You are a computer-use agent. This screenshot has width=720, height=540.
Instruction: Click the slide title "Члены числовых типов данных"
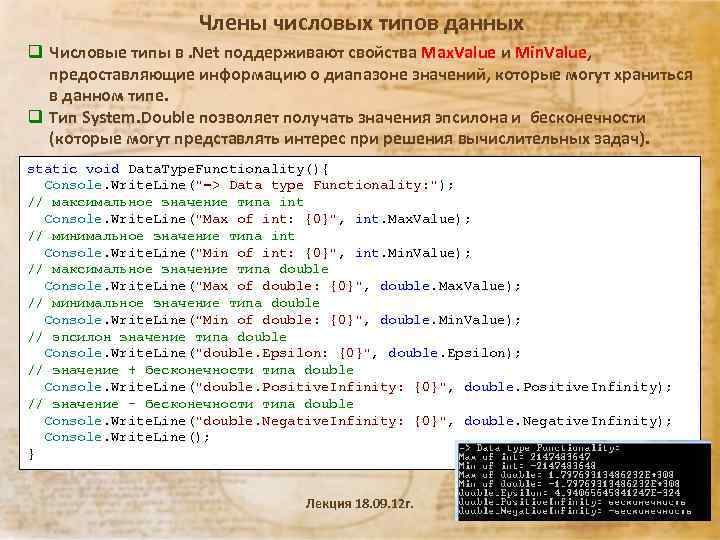[361, 23]
